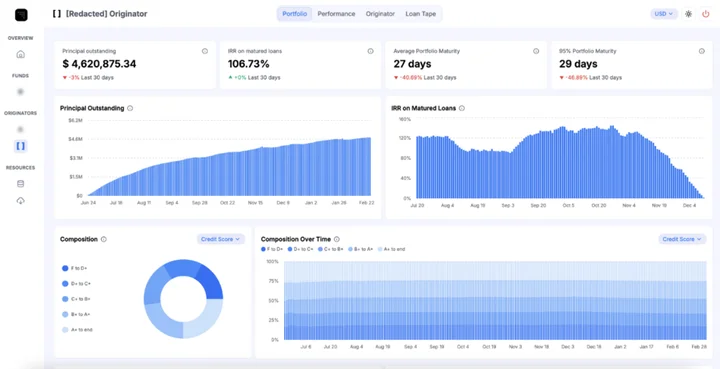This screenshot has height=369, width=720.
Task: Toggle the 'A+ to end' series in Composition Over Time legend
Action: click(391, 249)
